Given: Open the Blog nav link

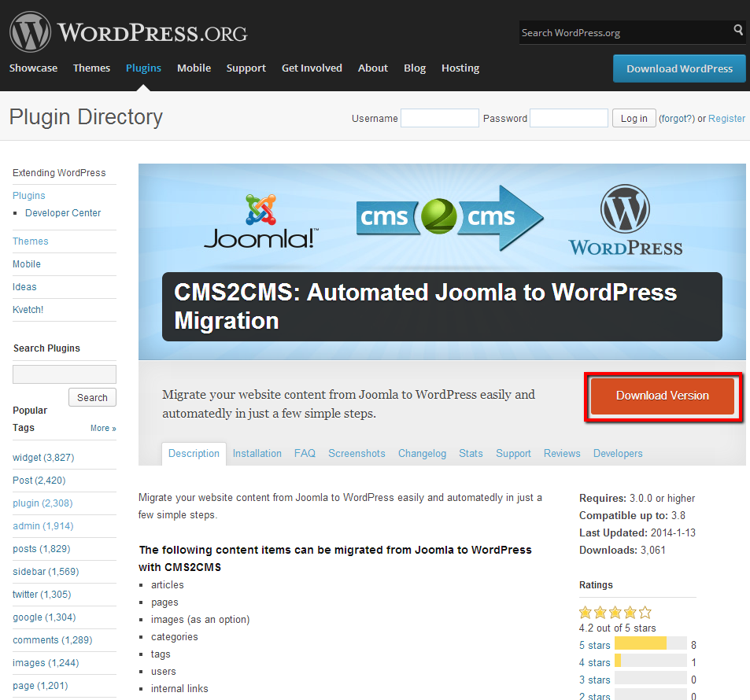Looking at the screenshot, I should [415, 68].
